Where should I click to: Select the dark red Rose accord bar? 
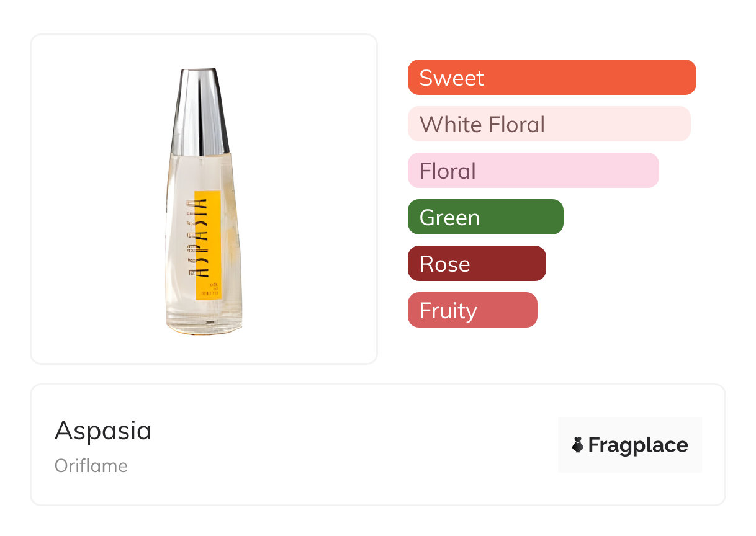coord(476,264)
